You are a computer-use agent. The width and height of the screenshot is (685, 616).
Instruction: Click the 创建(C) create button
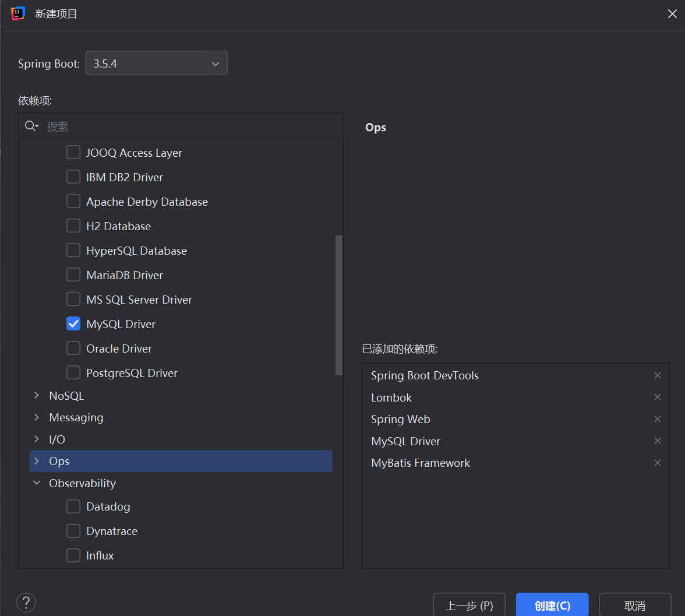(x=552, y=606)
